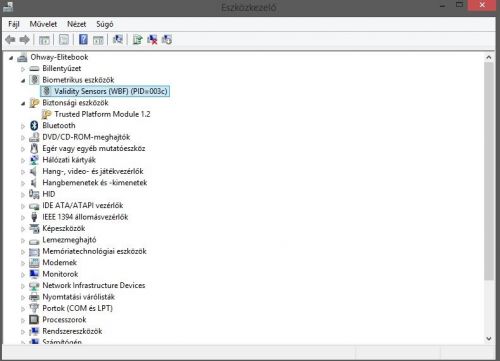Click the Biometrikus eszközök fingerprint icon
The height and width of the screenshot is (361, 500).
pyautogui.click(x=34, y=80)
